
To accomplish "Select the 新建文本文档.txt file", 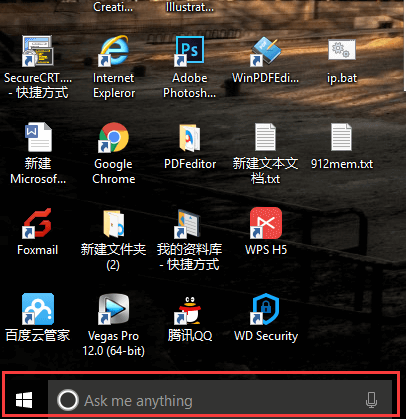I will [x=266, y=137].
